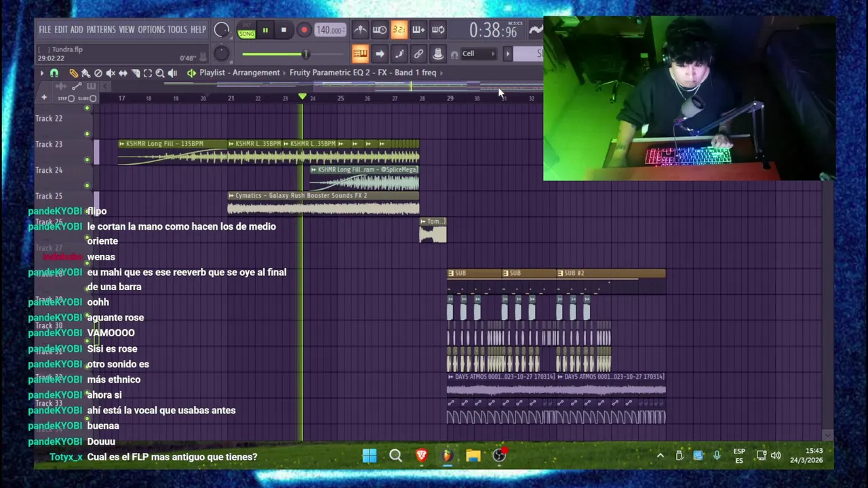Open the Cell snap dropdown
The image size is (868, 488).
click(x=479, y=54)
